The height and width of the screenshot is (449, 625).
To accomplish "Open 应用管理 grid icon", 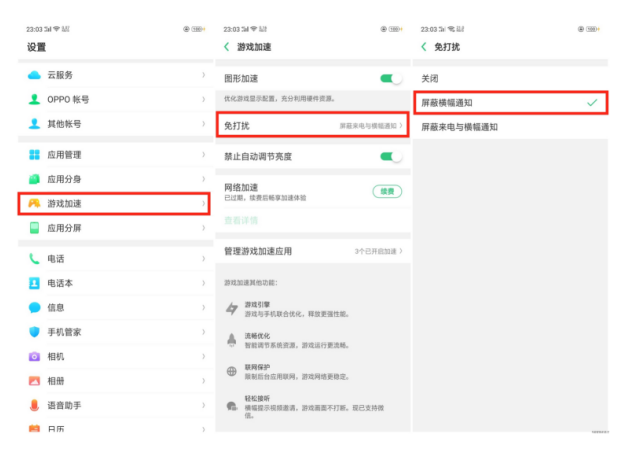I will click(34, 155).
